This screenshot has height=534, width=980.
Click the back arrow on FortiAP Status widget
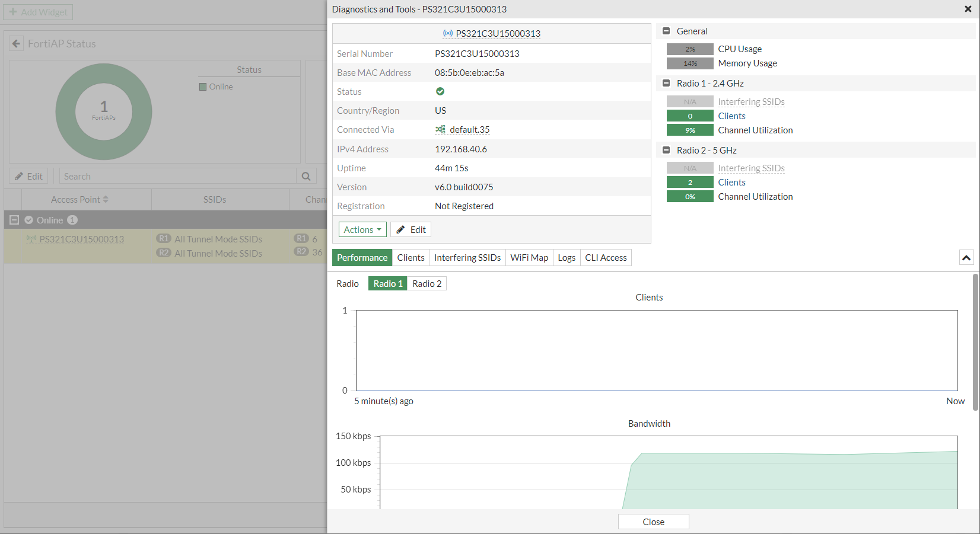(x=15, y=43)
